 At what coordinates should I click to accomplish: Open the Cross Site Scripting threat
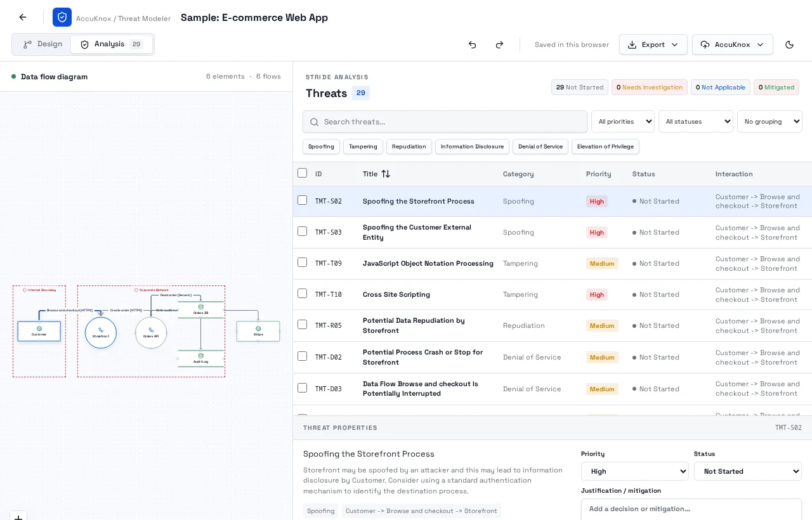[396, 294]
